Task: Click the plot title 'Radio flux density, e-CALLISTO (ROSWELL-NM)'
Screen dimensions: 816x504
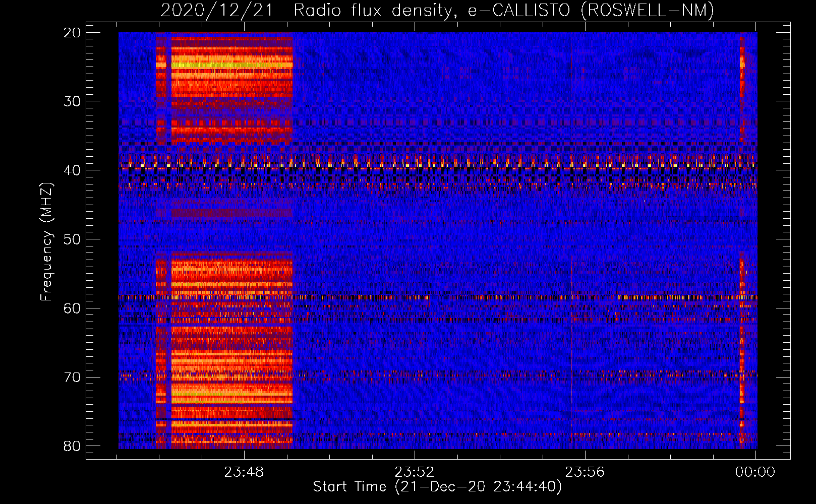Action: [504, 10]
